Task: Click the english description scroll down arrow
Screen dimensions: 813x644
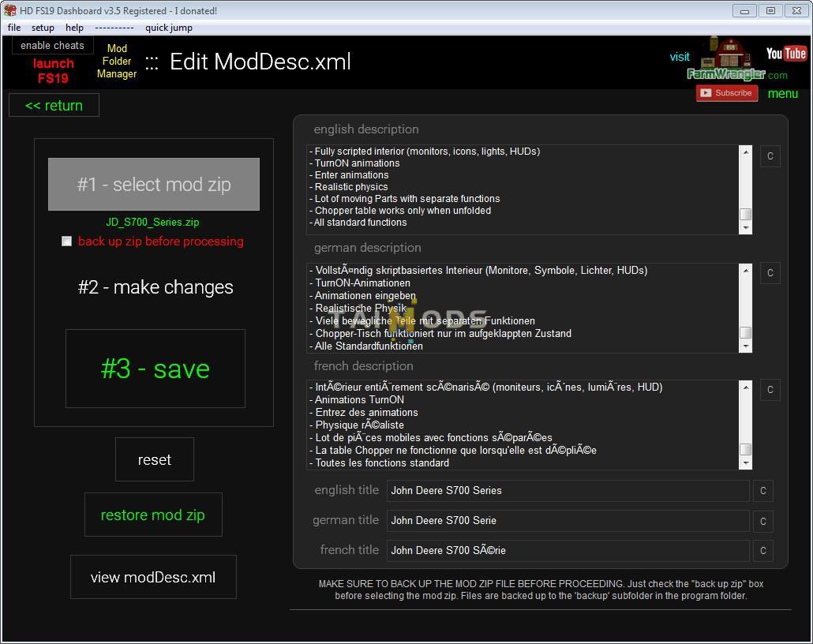Action: 746,227
